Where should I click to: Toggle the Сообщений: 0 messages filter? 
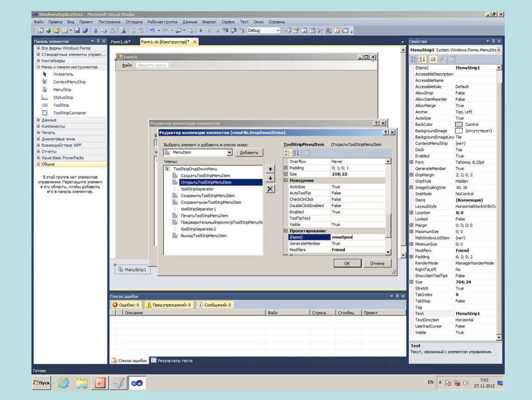215,305
